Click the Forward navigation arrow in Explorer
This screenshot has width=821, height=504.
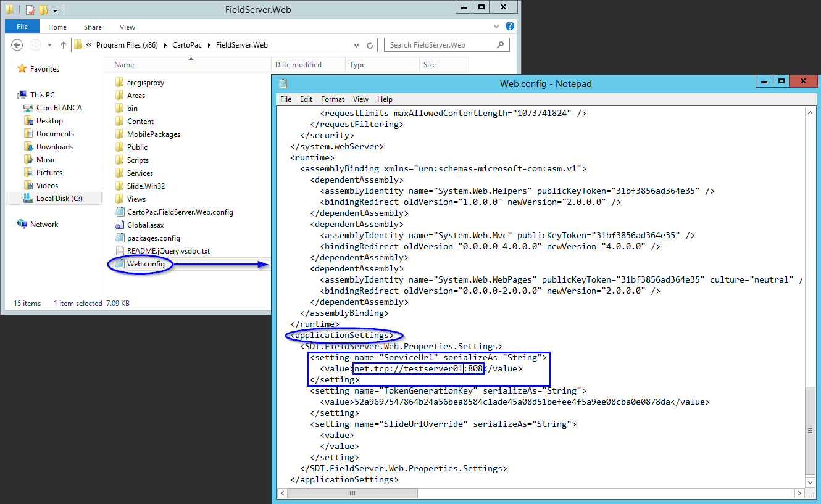[36, 45]
